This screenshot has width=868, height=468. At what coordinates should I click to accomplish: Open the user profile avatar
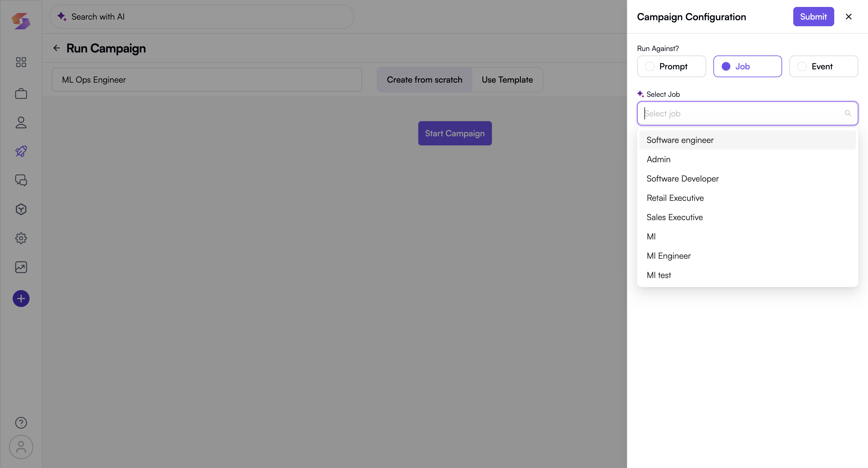21,447
